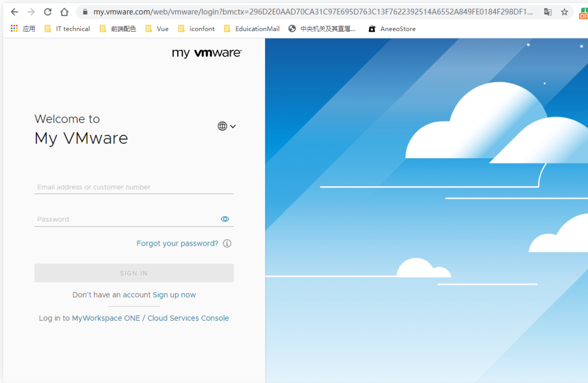Click the translate page icon
Image resolution: width=588 pixels, height=383 pixels.
548,12
